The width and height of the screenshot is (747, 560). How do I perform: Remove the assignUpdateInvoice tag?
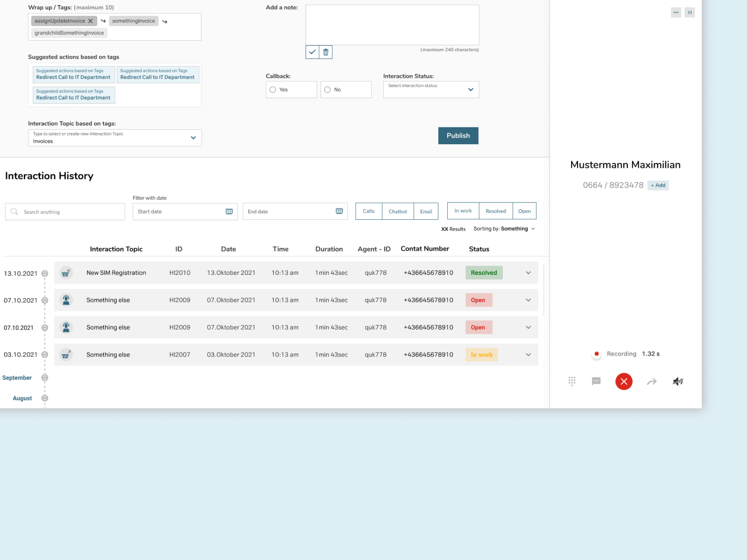(91, 21)
